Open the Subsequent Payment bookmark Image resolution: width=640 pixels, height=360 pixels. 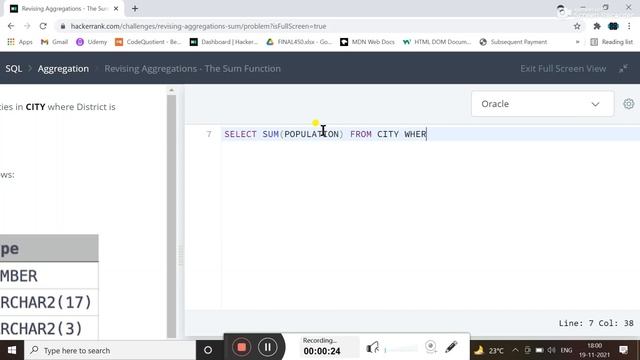point(513,42)
